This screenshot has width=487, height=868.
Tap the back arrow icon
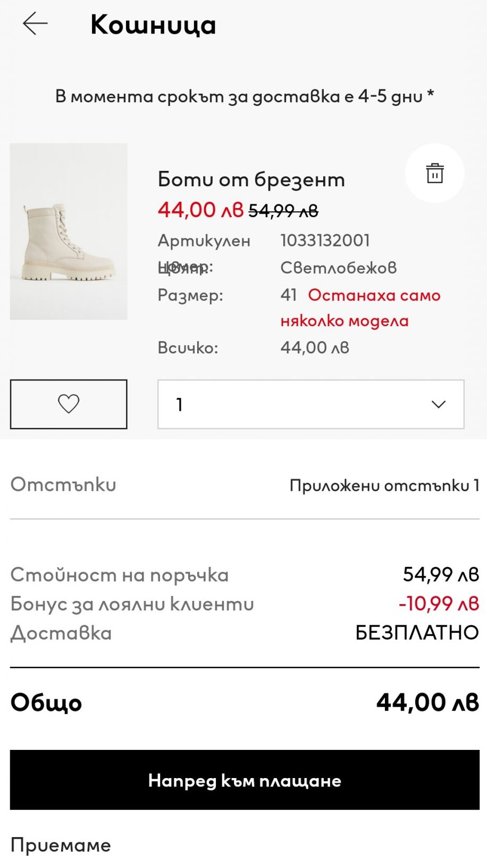35,24
